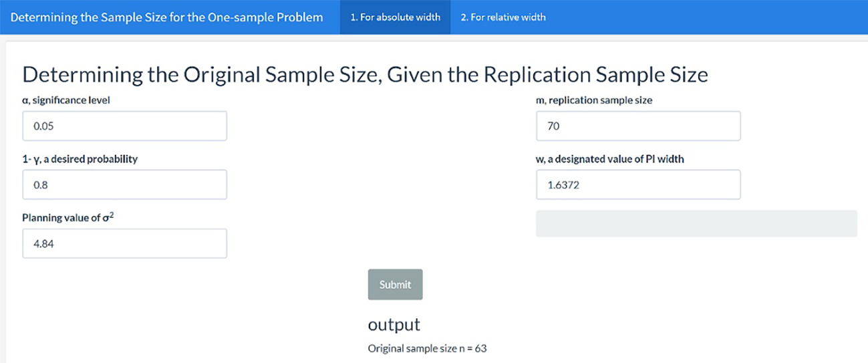The image size is (868, 363).
Task: Focus the replication sample size field showing 70
Action: (638, 126)
